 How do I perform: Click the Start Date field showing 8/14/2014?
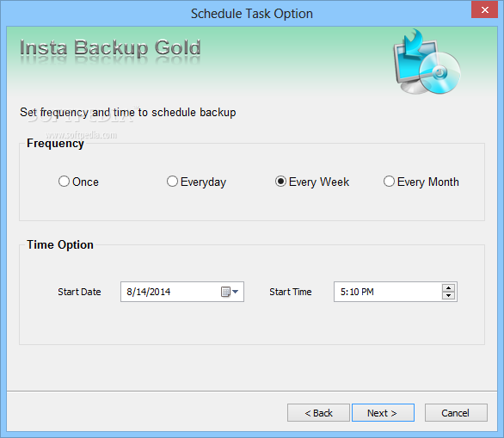(182, 292)
